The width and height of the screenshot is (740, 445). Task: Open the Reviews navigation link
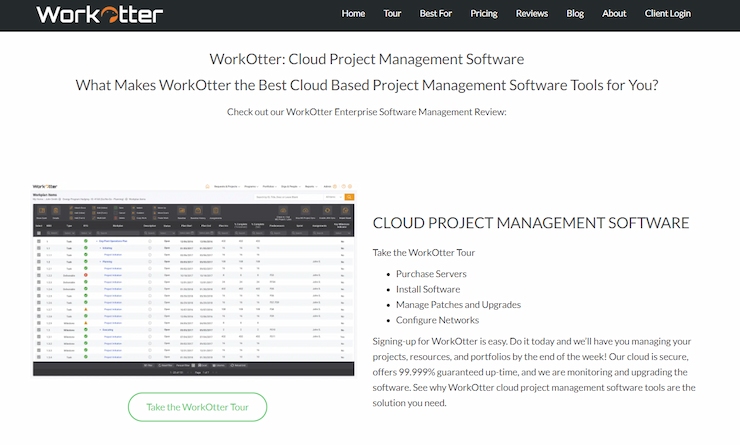(x=532, y=14)
